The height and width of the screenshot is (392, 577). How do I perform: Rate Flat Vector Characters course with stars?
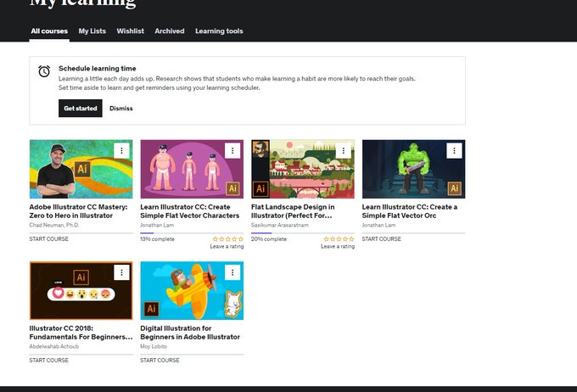coord(228,239)
